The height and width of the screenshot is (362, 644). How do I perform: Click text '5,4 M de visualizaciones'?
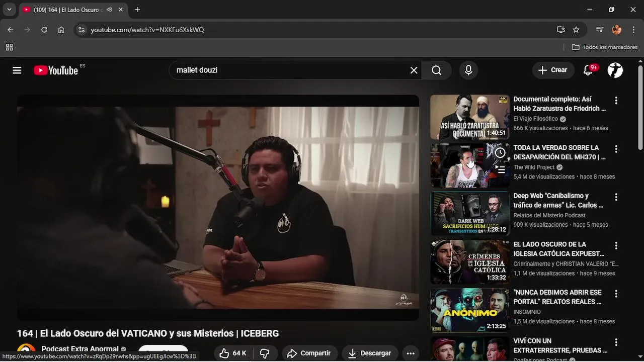tap(544, 177)
